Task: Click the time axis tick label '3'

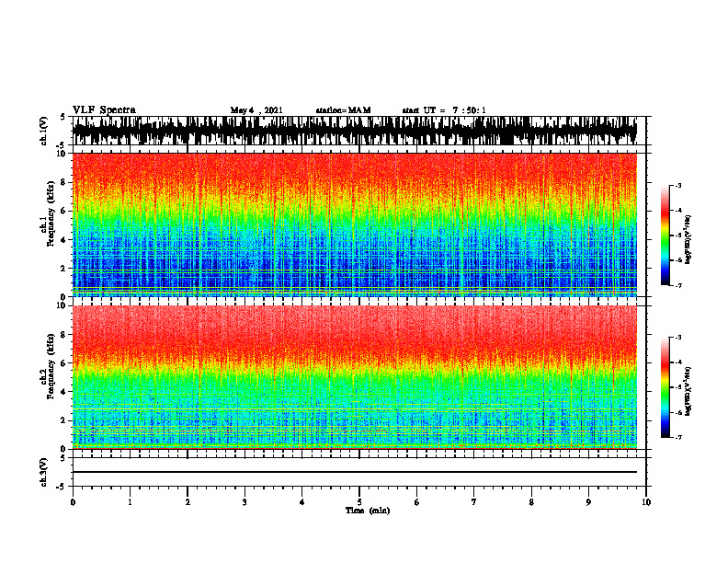Action: coord(245,502)
